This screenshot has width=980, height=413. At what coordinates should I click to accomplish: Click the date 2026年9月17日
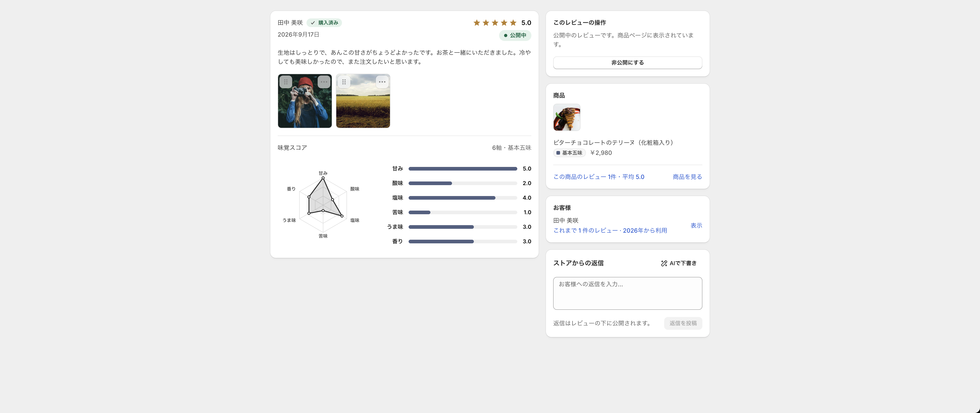click(298, 35)
